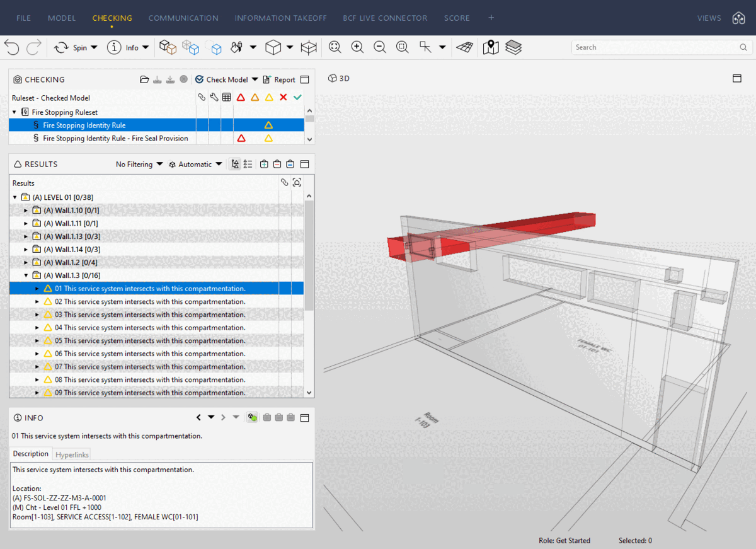The width and height of the screenshot is (756, 549).
Task: Select the Spin navigation tool
Action: coord(71,47)
